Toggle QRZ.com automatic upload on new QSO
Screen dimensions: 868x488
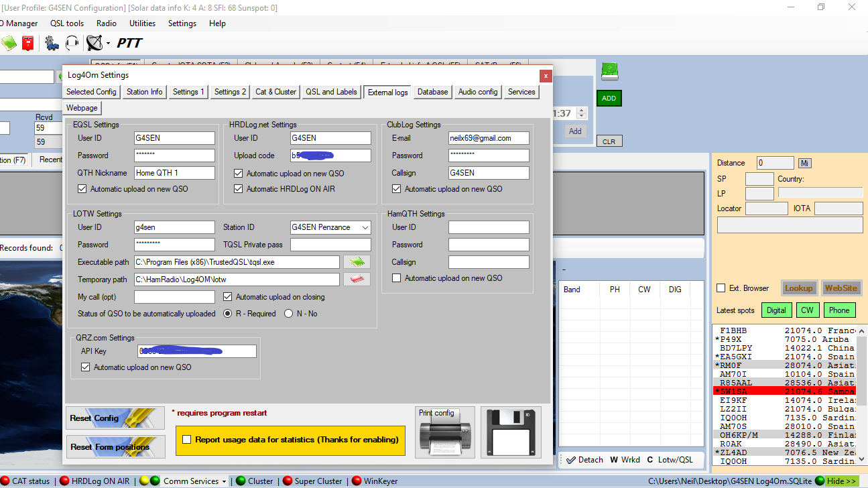pyautogui.click(x=85, y=367)
